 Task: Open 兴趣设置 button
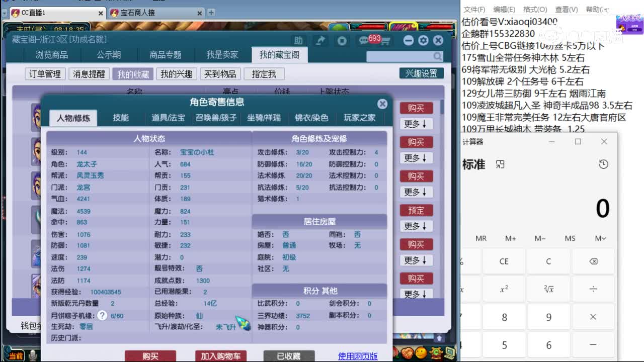point(422,73)
